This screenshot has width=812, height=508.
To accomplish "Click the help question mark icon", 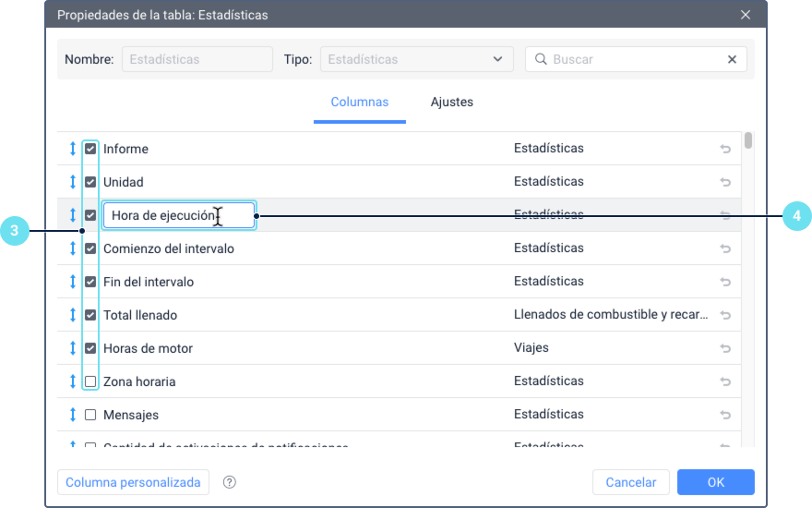I will tap(230, 482).
